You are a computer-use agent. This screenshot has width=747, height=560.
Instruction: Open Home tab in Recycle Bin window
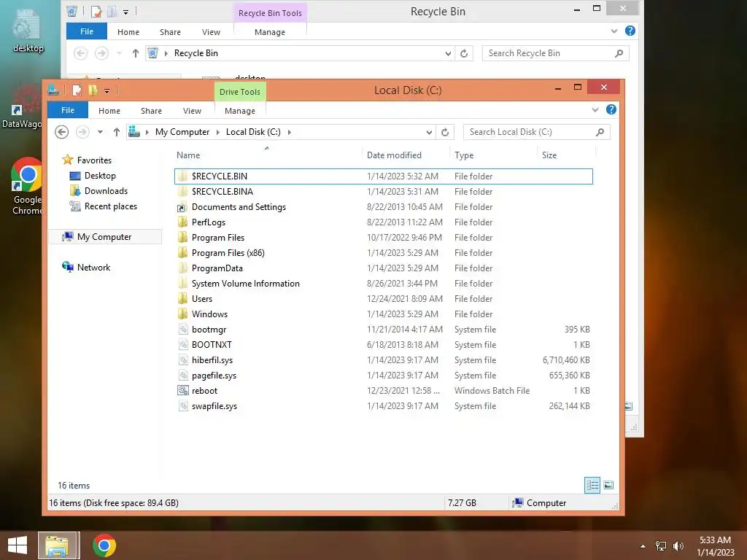(128, 32)
